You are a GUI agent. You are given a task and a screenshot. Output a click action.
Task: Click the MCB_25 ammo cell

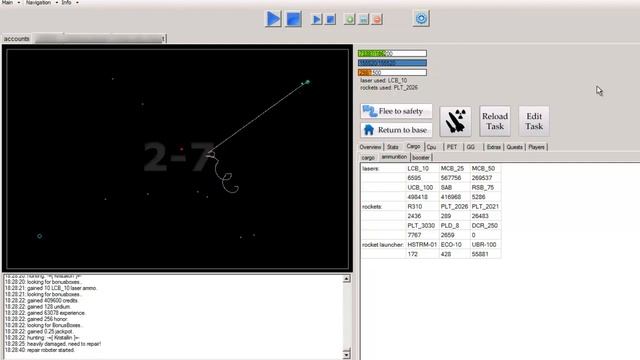coord(455,169)
